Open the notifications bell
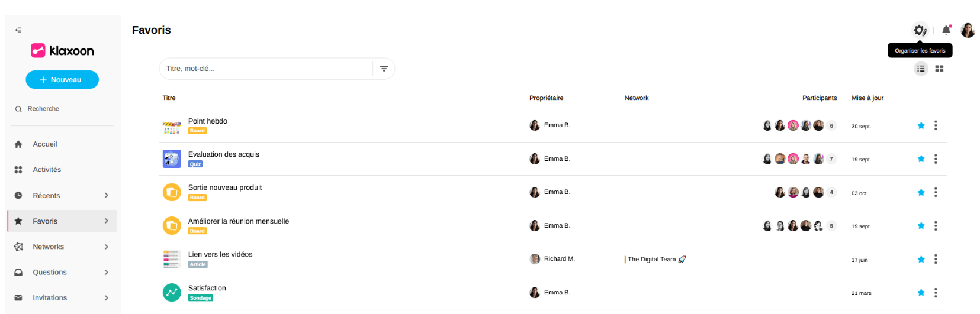 coord(946,30)
